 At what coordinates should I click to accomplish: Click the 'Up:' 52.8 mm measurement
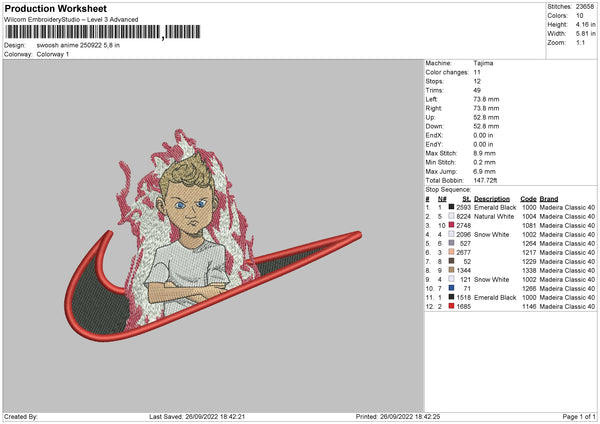(486, 117)
